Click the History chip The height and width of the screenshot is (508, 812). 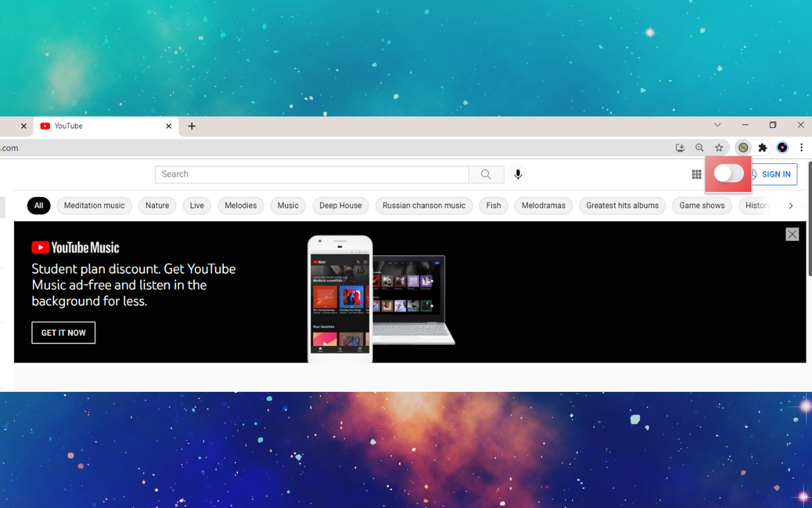click(x=755, y=206)
